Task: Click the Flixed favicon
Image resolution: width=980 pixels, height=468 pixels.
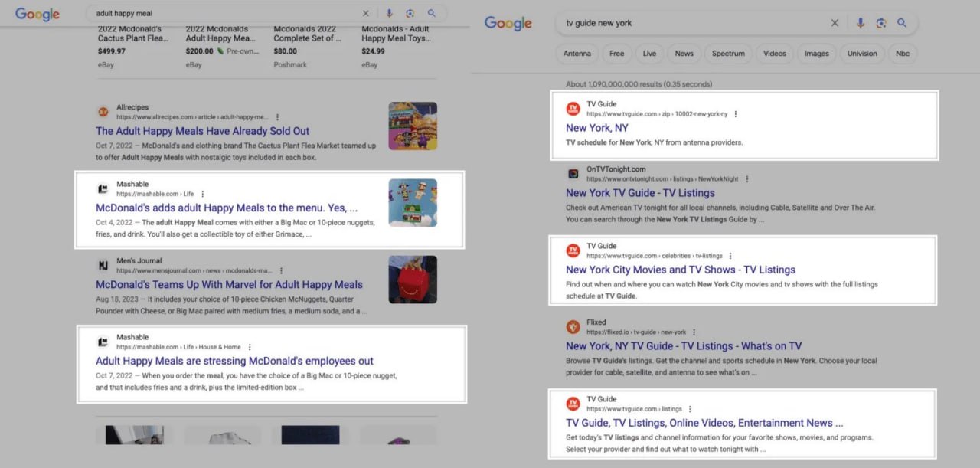Action: pos(573,327)
